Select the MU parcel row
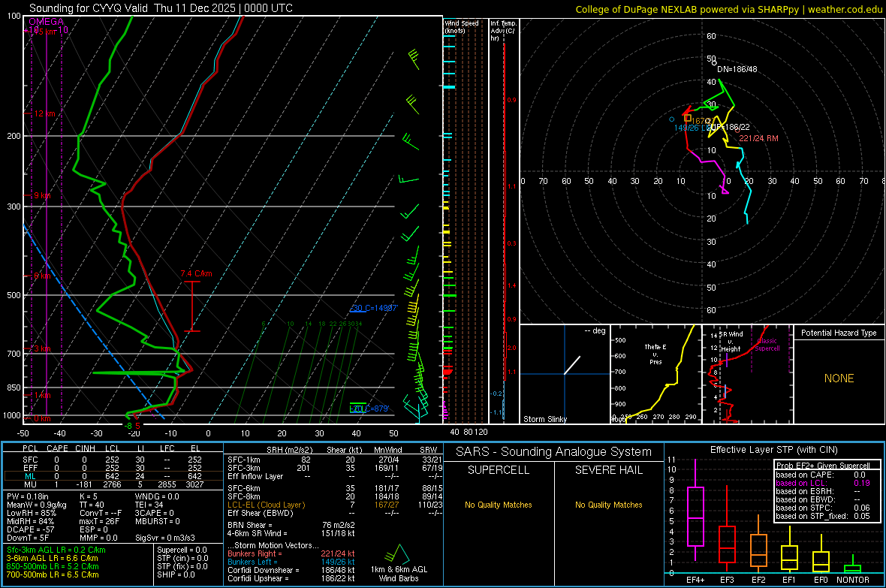This screenshot has width=886, height=588. click(113, 484)
